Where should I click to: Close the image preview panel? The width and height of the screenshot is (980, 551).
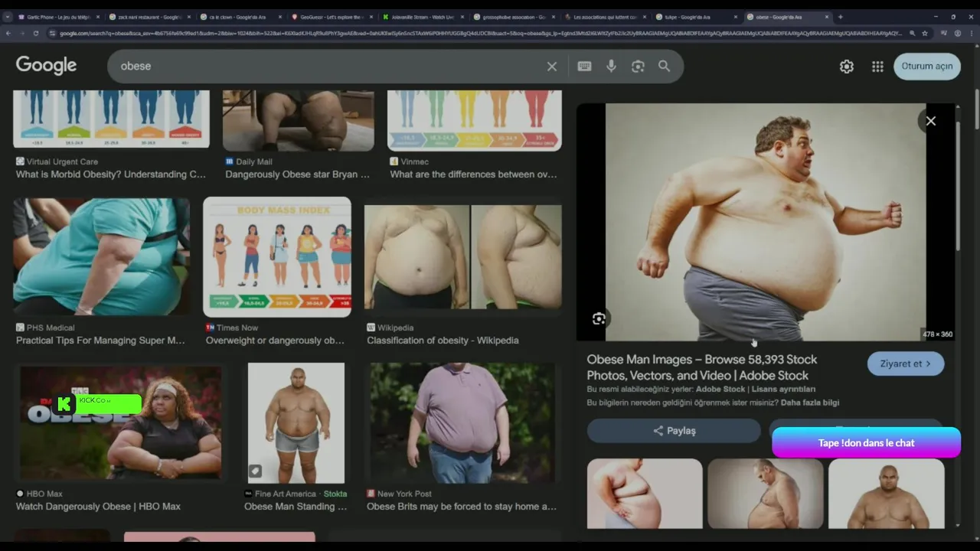click(x=930, y=121)
